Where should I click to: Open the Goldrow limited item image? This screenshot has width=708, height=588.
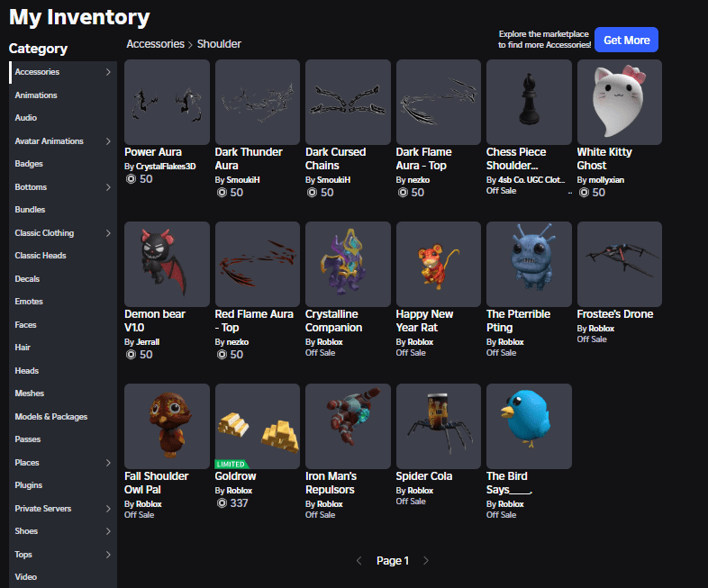pos(257,426)
